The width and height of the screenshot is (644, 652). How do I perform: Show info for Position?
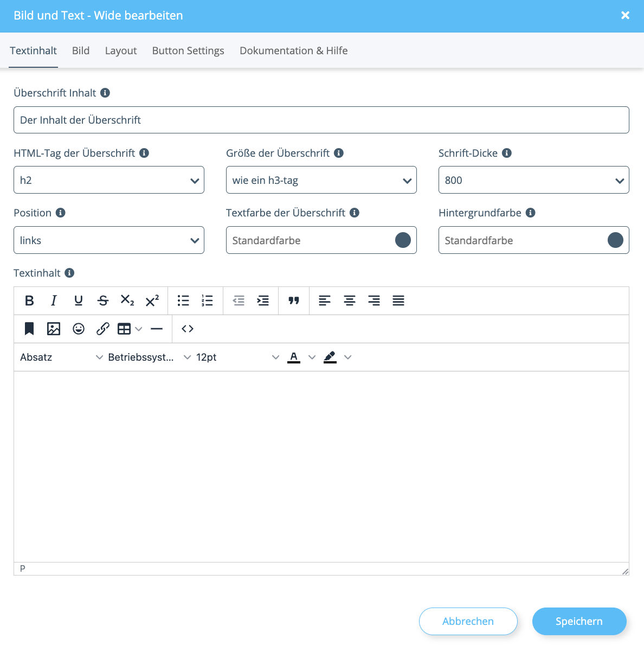[x=61, y=213]
